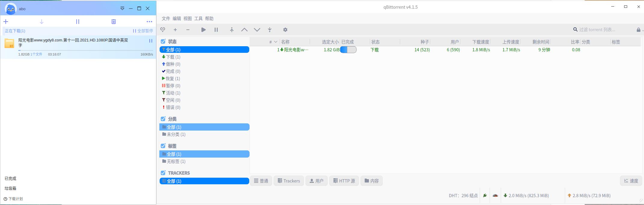Image resolution: width=644 pixels, height=205 pixels.
Task: Click the torrent progress bar in 已完成 column
Action: (348, 50)
